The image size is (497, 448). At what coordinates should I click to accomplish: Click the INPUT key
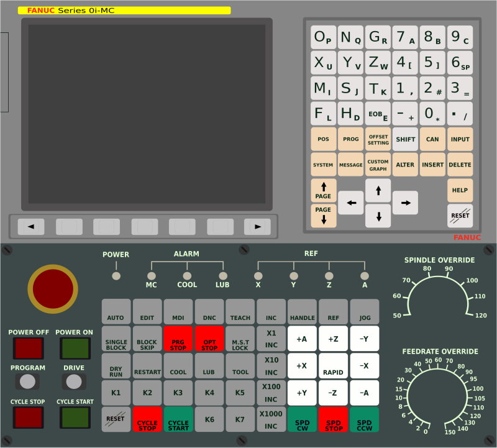pos(460,139)
